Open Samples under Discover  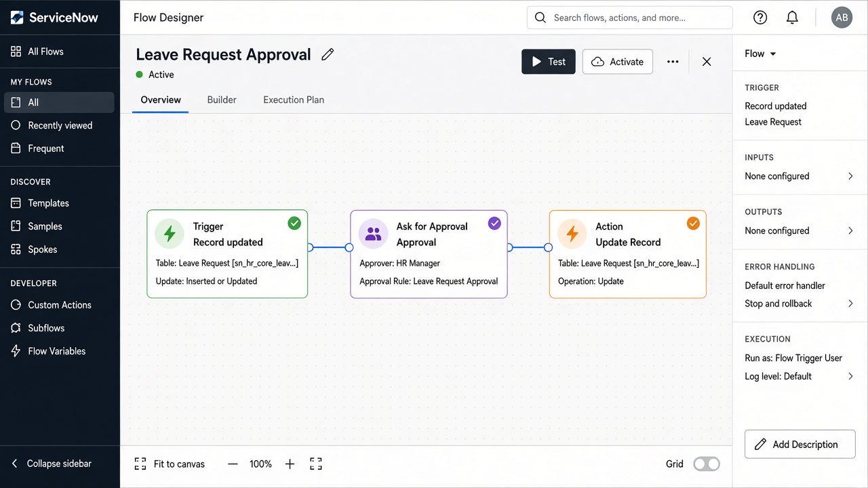click(x=60, y=226)
